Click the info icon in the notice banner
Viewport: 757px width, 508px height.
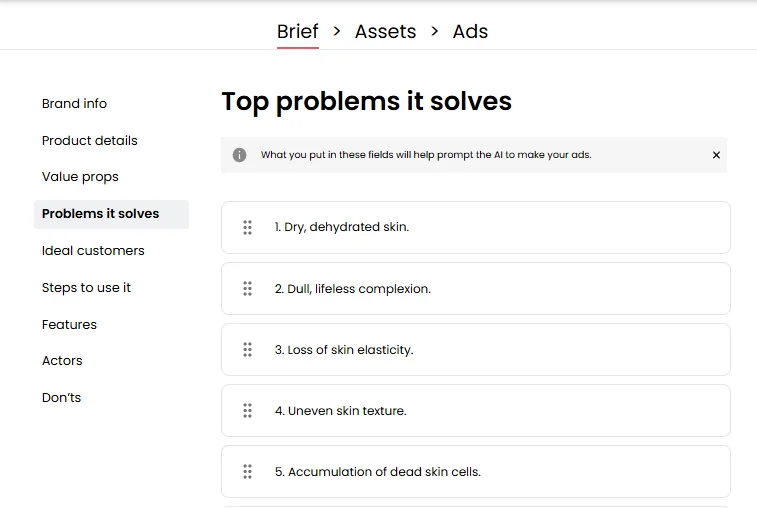click(240, 155)
